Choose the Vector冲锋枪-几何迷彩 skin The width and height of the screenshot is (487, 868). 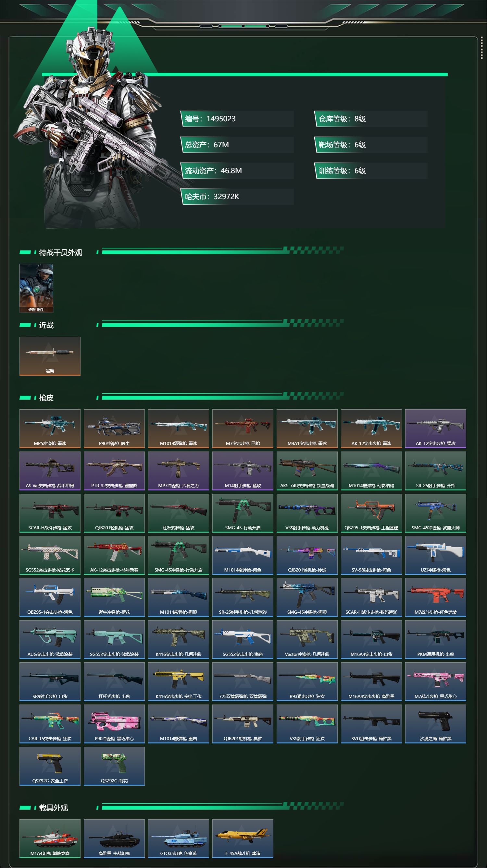pos(307,639)
